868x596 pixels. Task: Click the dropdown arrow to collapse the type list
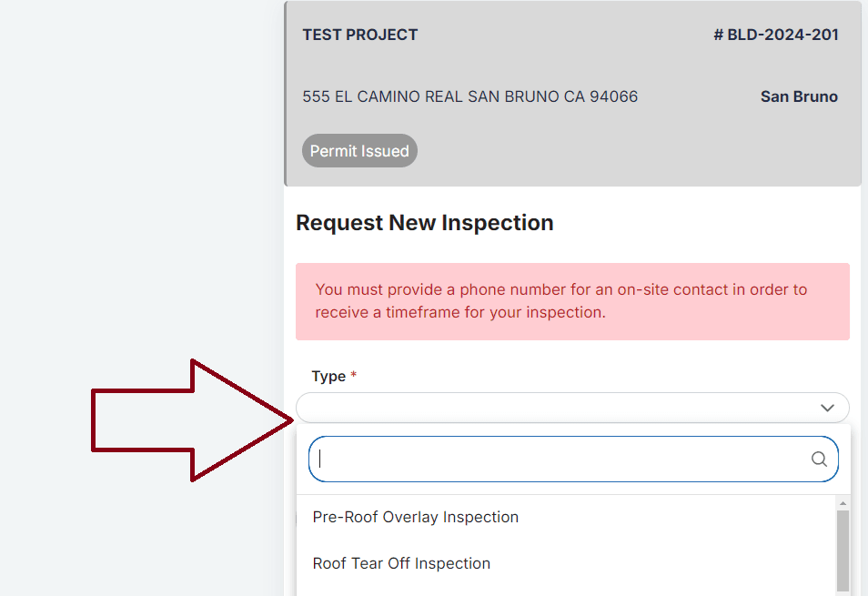click(827, 408)
